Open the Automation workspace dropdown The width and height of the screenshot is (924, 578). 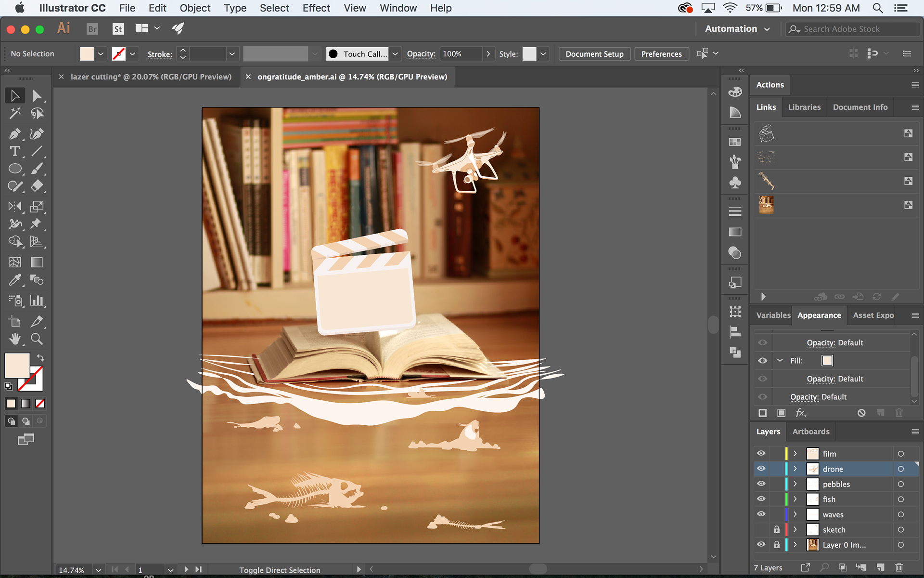click(737, 29)
